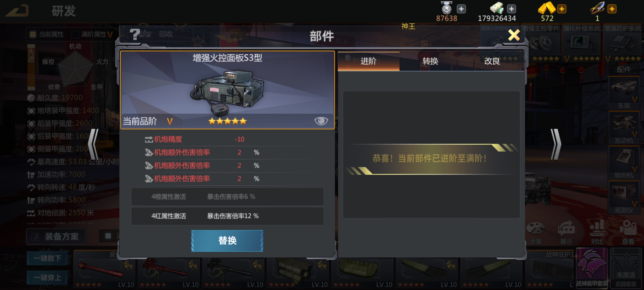Check the 满阶属性 checkbox

(x=75, y=34)
